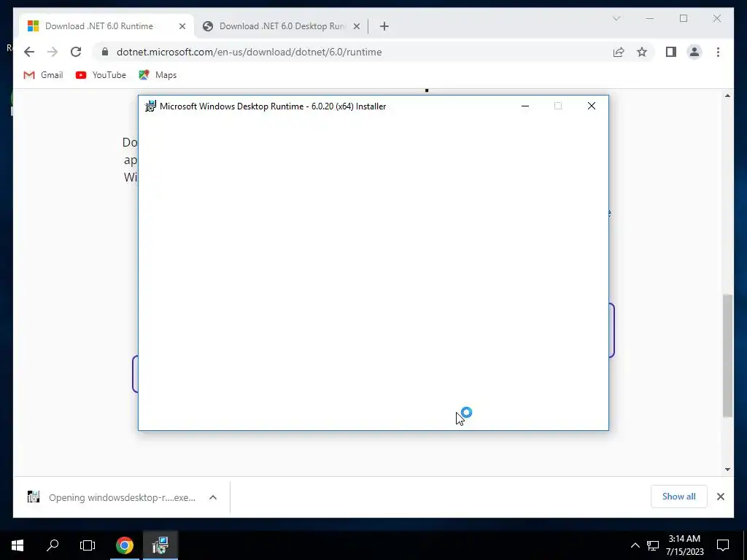Show hidden system tray icons

(x=635, y=545)
